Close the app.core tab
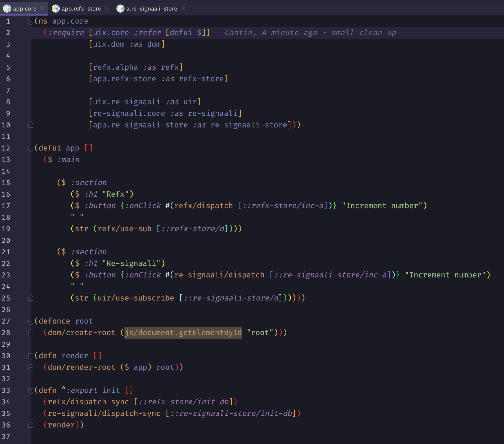 [x=42, y=9]
